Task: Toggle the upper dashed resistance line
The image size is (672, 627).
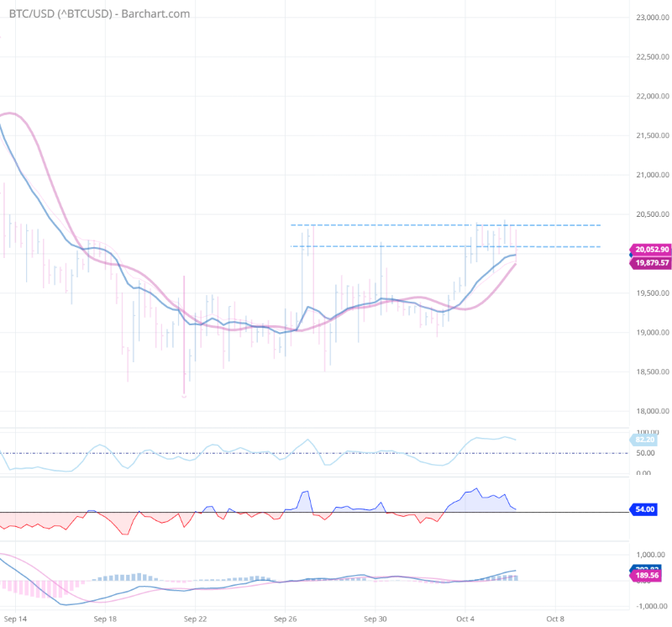Action: [x=420, y=225]
